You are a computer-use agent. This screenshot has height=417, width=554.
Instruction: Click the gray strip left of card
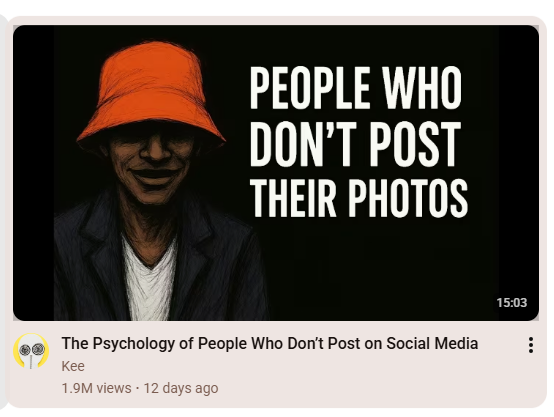click(3, 212)
